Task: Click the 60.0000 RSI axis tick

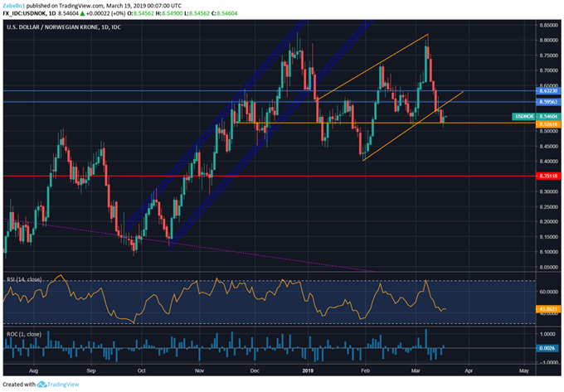Action: coord(549,292)
